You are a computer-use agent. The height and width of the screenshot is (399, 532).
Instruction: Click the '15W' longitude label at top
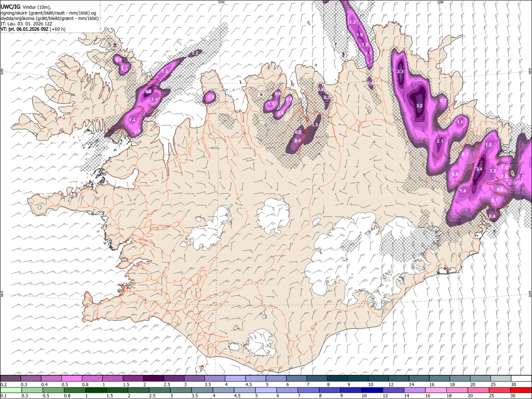coord(440,2)
